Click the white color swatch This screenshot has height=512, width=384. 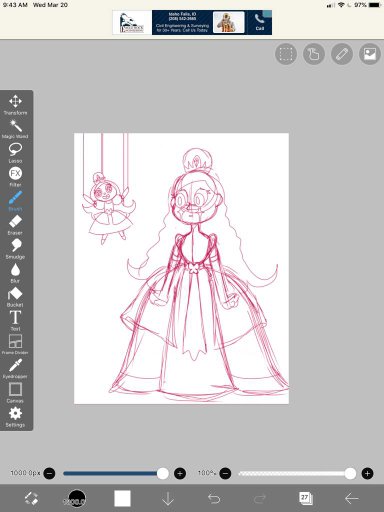[122, 498]
